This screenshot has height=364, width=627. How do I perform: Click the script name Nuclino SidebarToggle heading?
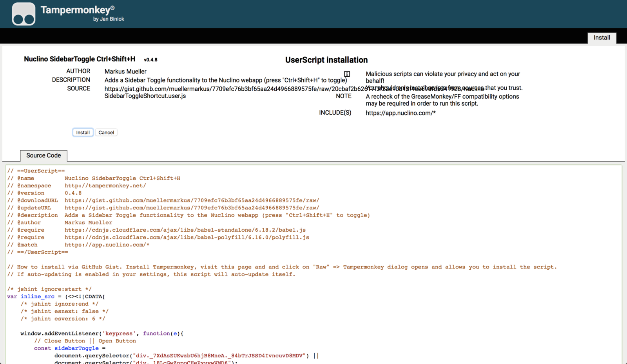(80, 59)
